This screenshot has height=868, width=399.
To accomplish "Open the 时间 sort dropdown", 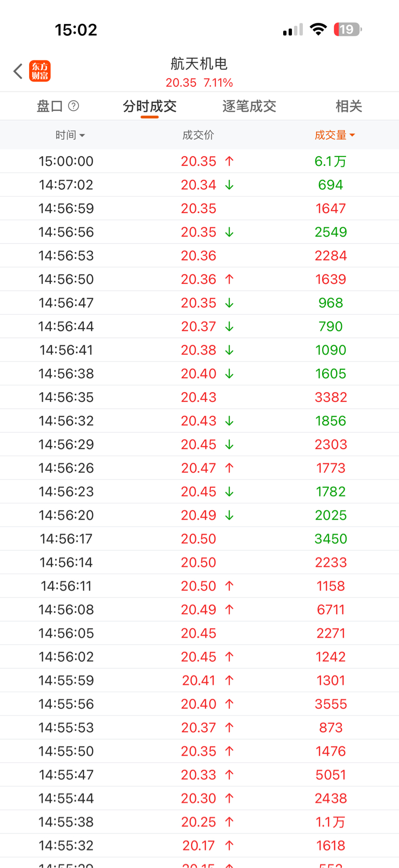I will tap(70, 135).
